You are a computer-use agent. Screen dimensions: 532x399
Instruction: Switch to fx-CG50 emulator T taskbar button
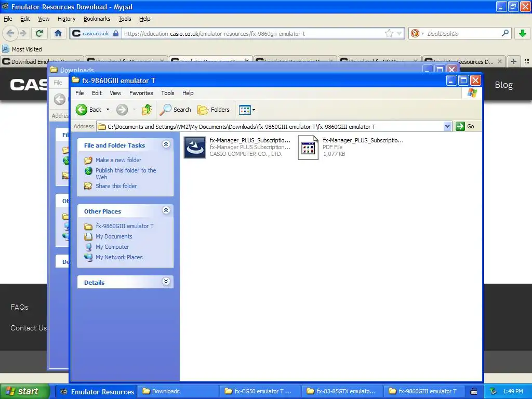[x=261, y=391]
